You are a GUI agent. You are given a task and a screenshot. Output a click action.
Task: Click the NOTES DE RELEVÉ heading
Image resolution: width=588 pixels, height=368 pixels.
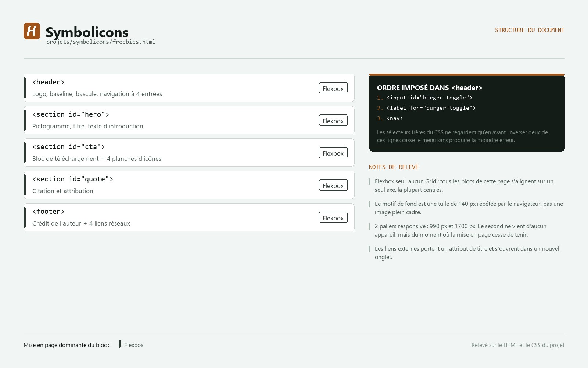[x=394, y=167]
